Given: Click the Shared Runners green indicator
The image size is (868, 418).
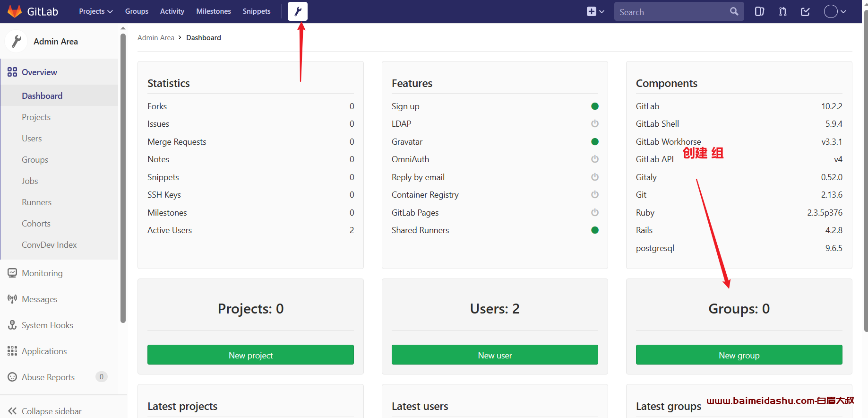Looking at the screenshot, I should [595, 230].
